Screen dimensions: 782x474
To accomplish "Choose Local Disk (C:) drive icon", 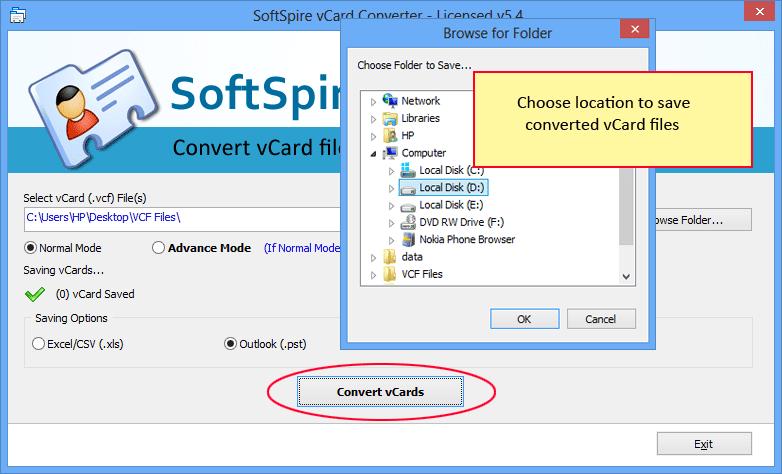I will point(408,170).
